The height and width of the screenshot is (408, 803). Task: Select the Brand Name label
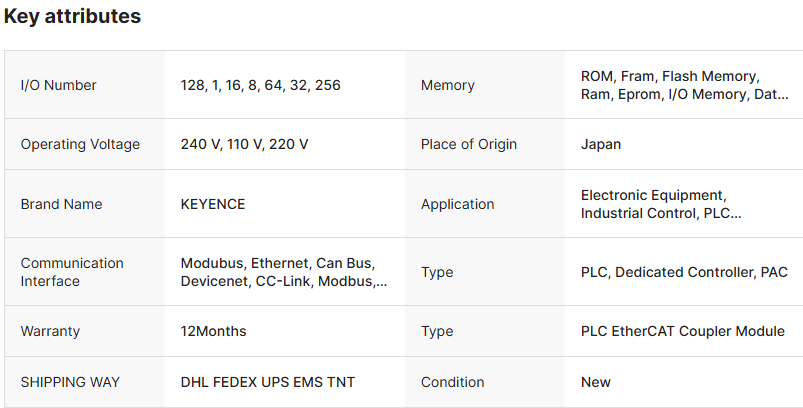pyautogui.click(x=61, y=204)
